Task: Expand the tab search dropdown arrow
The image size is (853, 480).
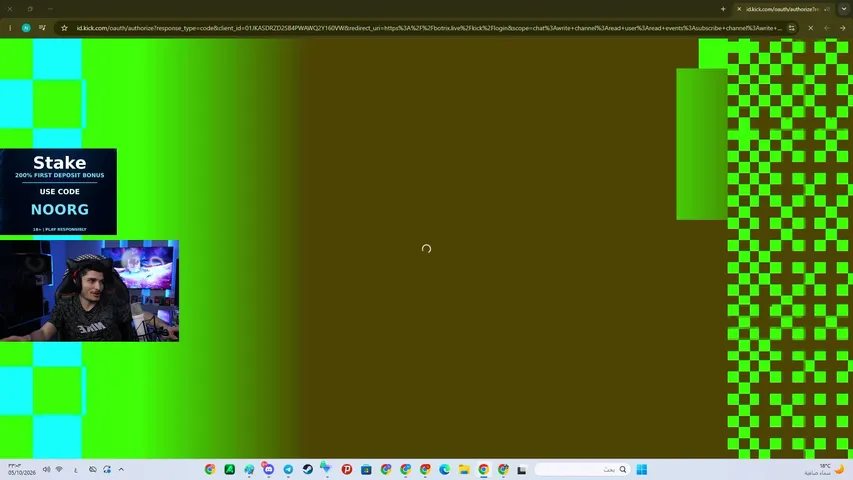Action: (x=844, y=9)
